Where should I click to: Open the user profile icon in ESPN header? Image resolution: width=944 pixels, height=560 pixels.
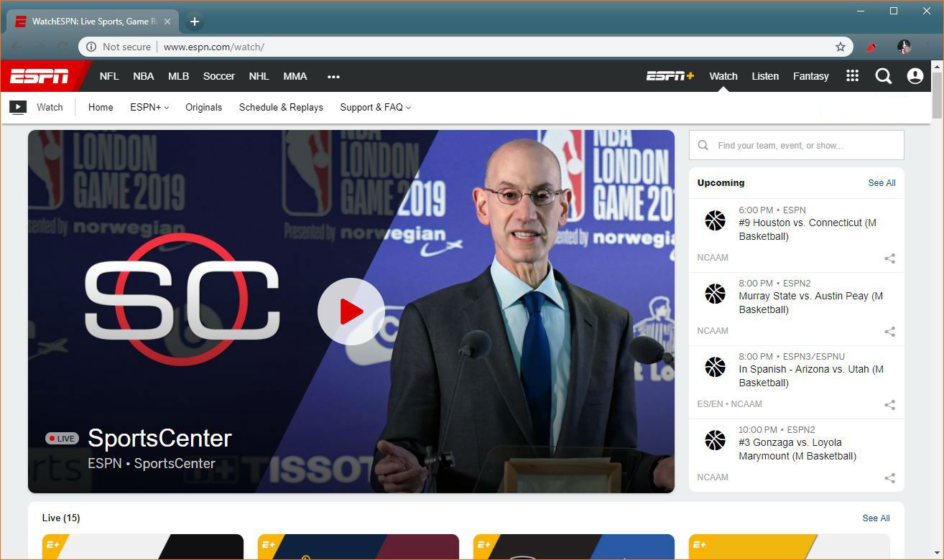point(915,76)
